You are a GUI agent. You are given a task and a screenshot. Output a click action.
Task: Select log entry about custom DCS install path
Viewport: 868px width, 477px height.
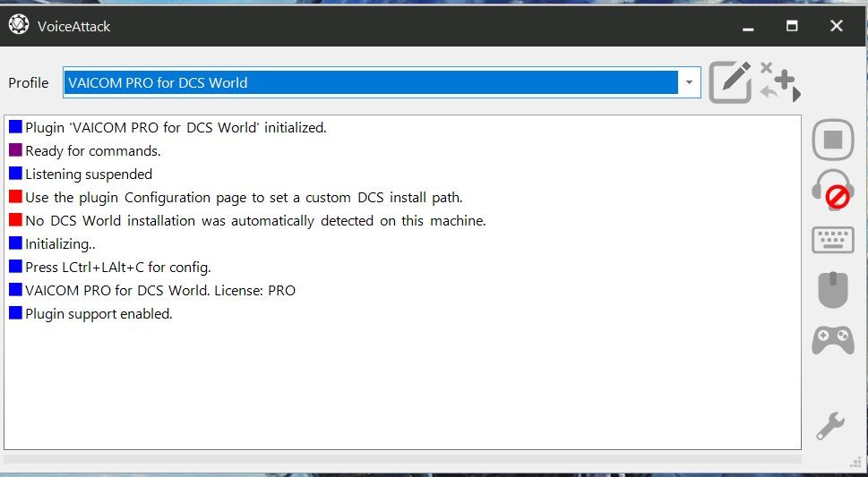pyautogui.click(x=244, y=198)
